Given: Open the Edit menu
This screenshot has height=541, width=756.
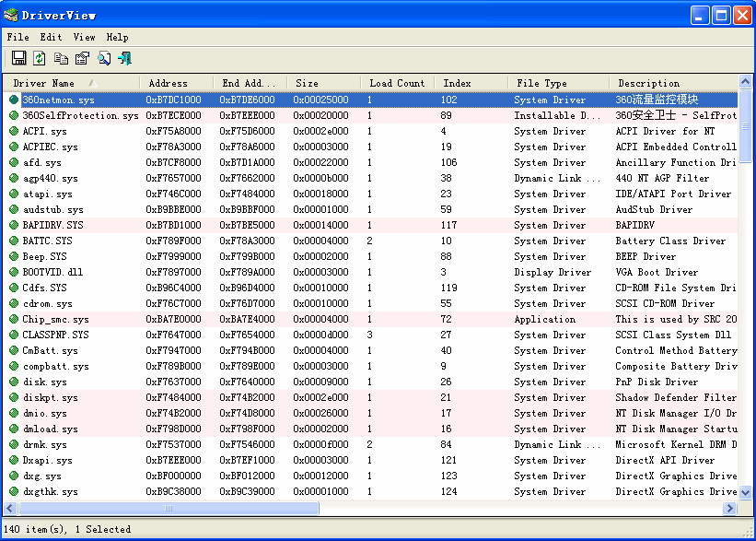Looking at the screenshot, I should point(51,37).
